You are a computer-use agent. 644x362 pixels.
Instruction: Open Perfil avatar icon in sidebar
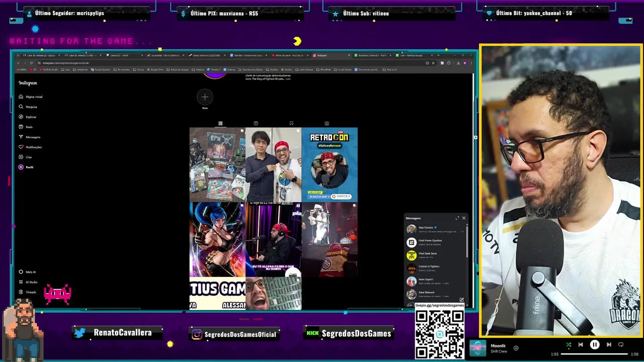[21, 167]
